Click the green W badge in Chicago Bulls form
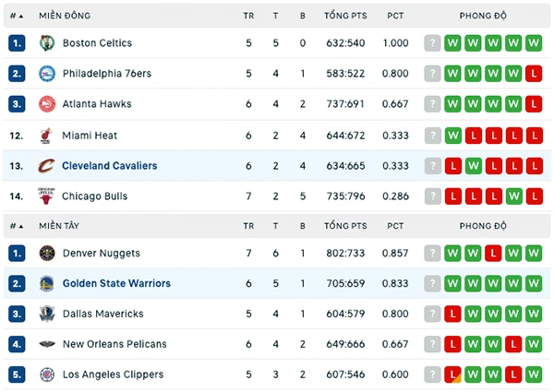The height and width of the screenshot is (392, 554). (x=513, y=196)
